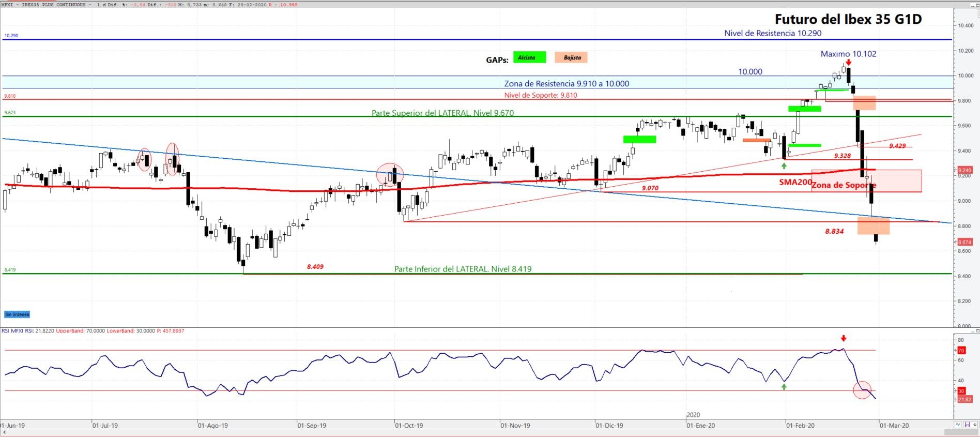This screenshot has width=980, height=437.
Task: Click the 'P: 457,8937' indicator value
Action: 171,331
